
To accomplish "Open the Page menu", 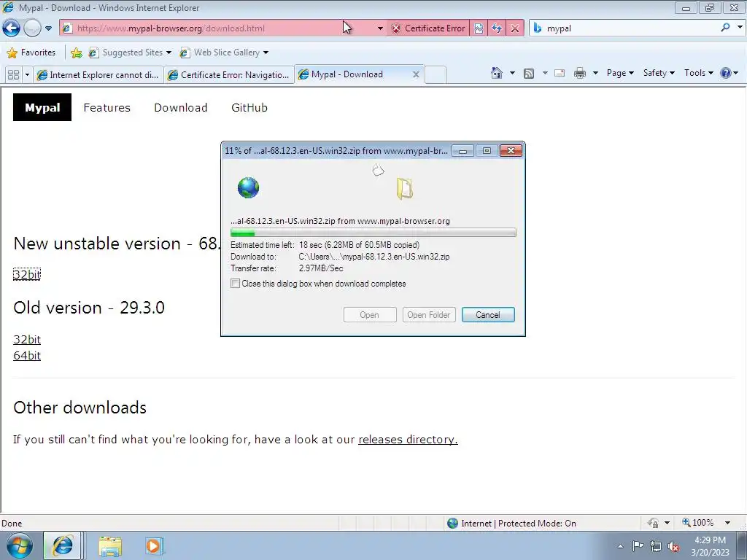I will [x=620, y=73].
